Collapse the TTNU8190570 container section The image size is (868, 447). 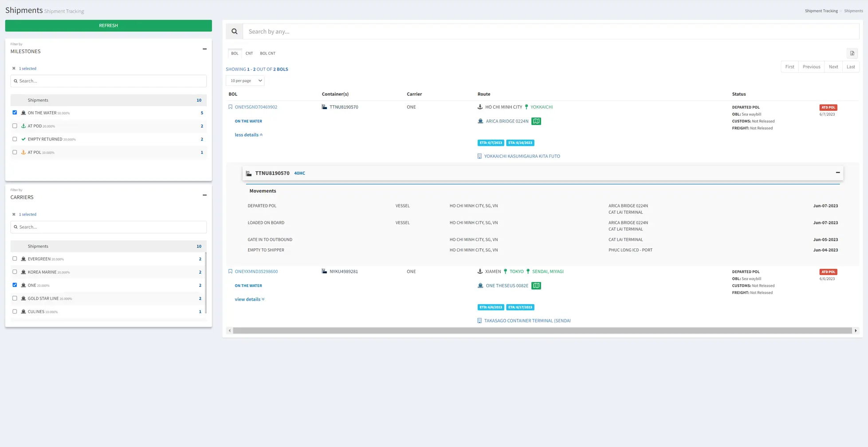[837, 173]
